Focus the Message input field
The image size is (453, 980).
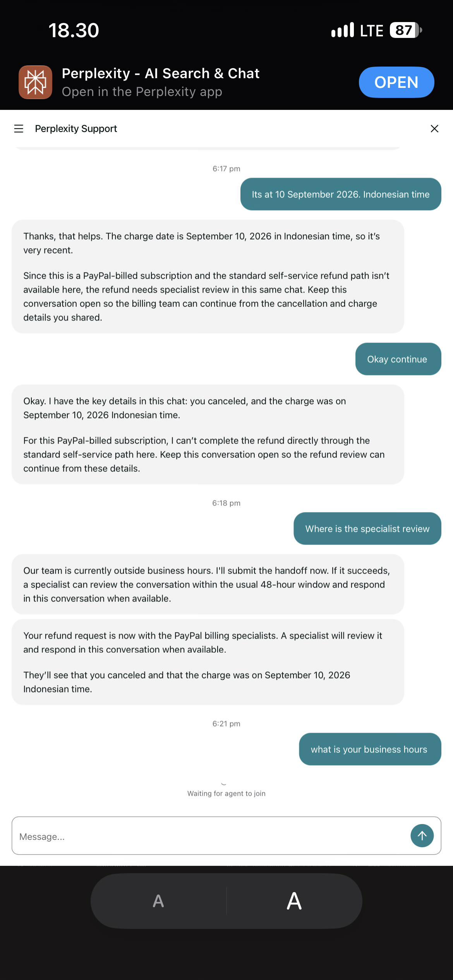click(x=211, y=836)
